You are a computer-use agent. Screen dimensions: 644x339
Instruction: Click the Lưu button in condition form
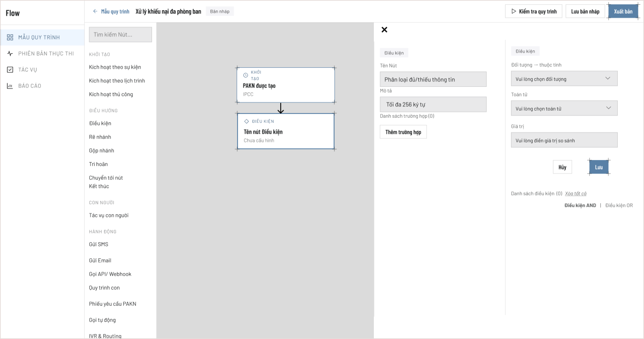coord(599,167)
